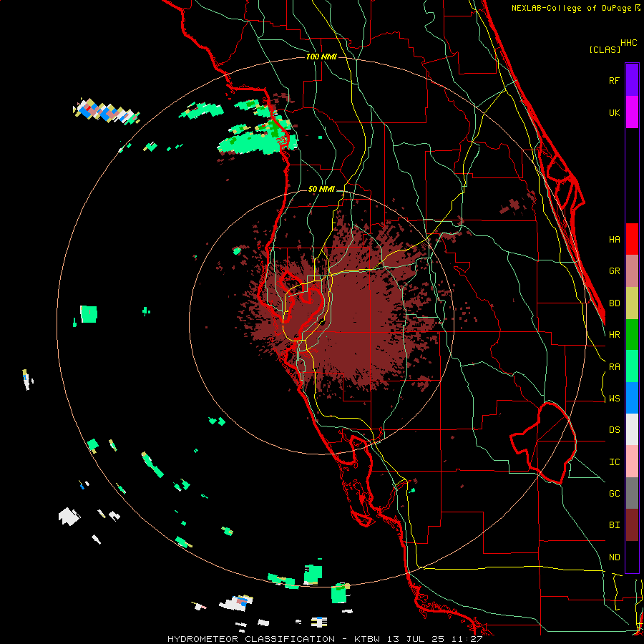This screenshot has width=644, height=644.
Task: Click the 'HA' legend label
Action: (x=615, y=239)
